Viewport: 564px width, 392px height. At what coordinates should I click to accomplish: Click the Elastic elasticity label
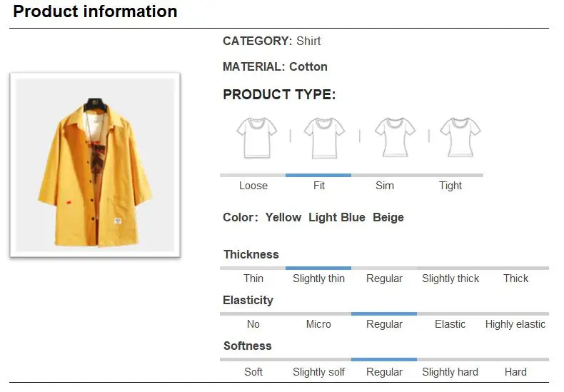(450, 324)
